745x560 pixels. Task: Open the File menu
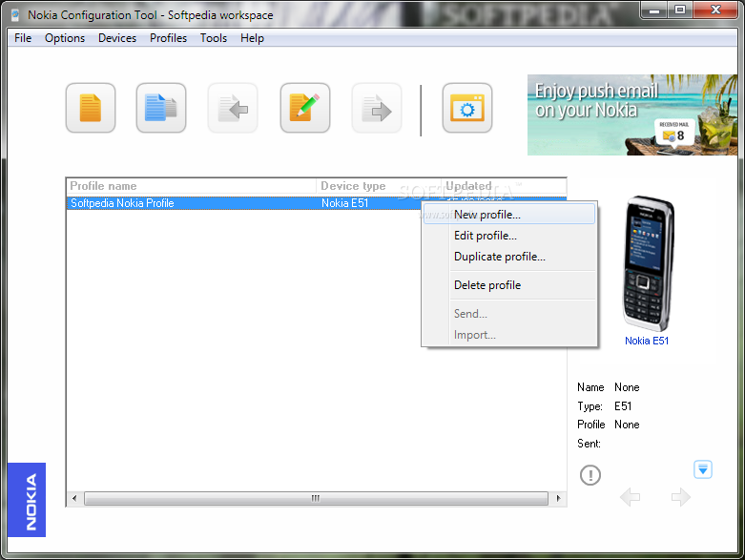point(23,38)
